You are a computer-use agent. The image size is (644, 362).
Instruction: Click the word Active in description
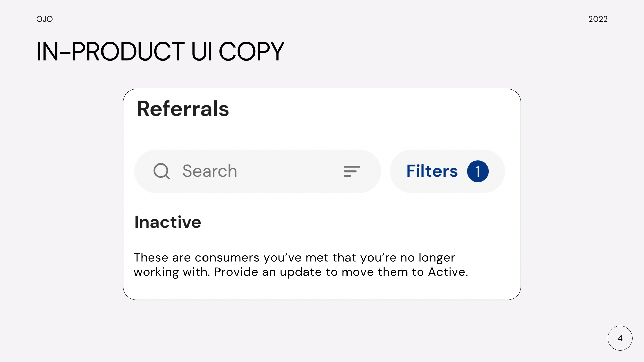(x=448, y=272)
